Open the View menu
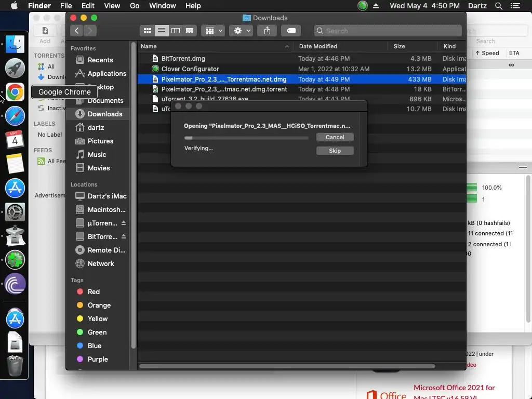Image resolution: width=532 pixels, height=399 pixels. coord(112,6)
